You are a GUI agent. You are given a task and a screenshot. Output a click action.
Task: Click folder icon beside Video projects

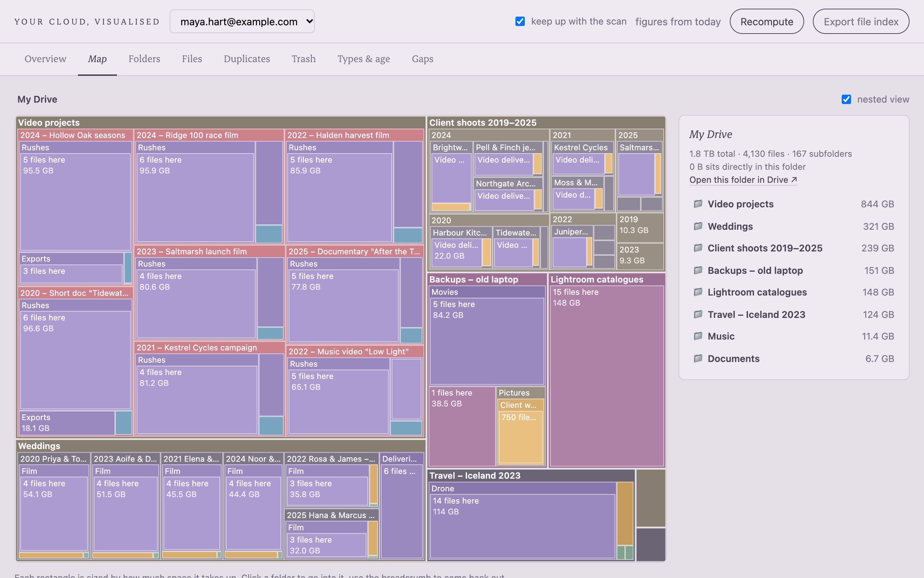698,204
